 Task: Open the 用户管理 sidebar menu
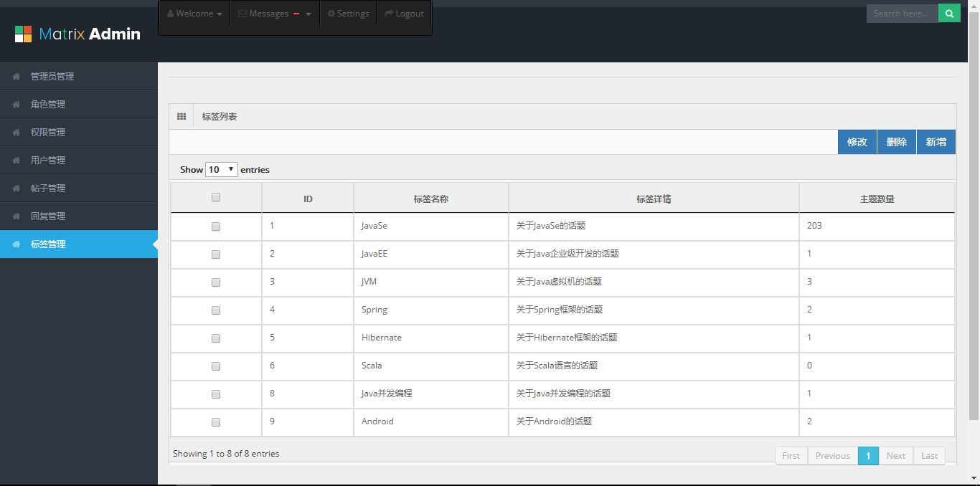click(x=79, y=160)
